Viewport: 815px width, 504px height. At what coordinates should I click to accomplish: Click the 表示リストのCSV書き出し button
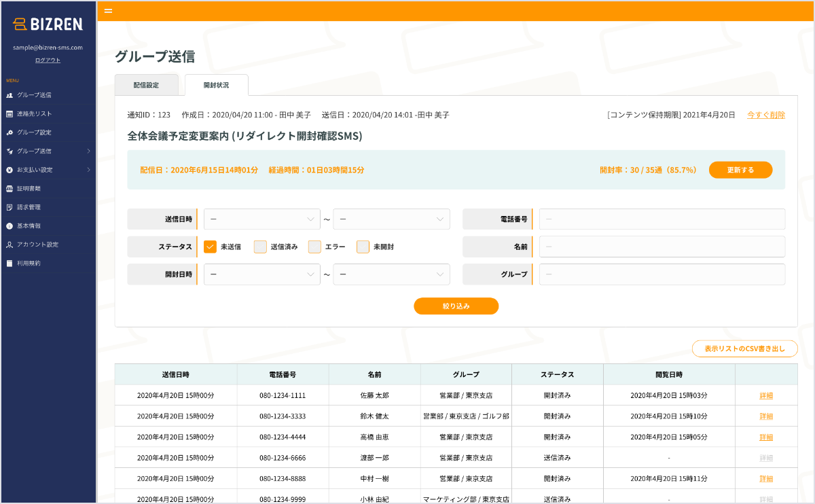pos(744,348)
